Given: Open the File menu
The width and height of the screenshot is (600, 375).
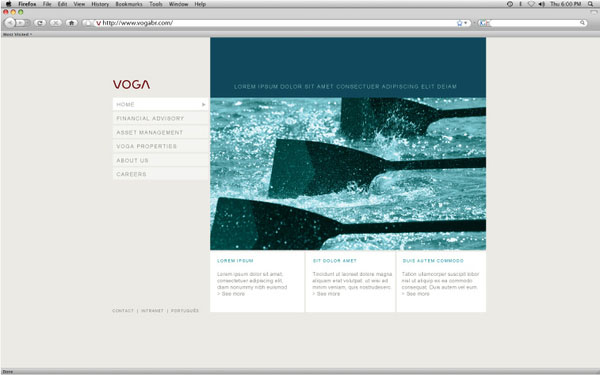Looking at the screenshot, I should point(47,4).
